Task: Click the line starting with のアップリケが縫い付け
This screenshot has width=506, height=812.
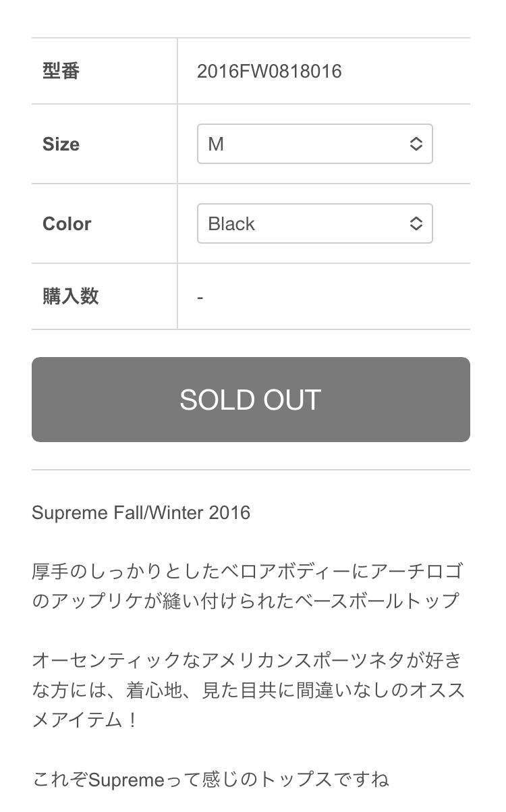Action: click(x=246, y=600)
